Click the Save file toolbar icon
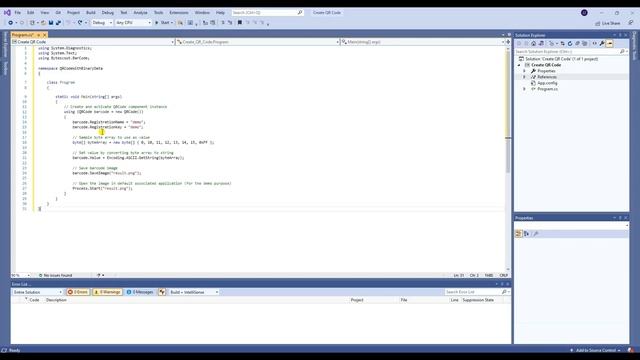 point(51,23)
